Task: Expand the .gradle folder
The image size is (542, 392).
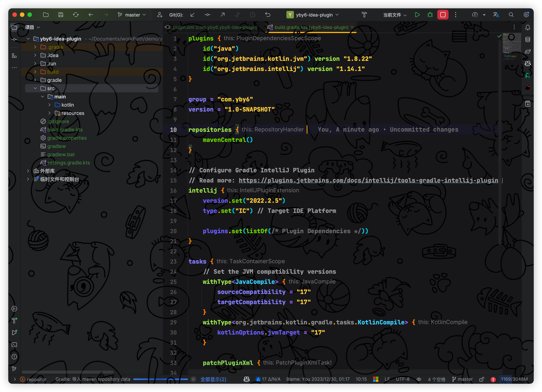Action: 35,47
